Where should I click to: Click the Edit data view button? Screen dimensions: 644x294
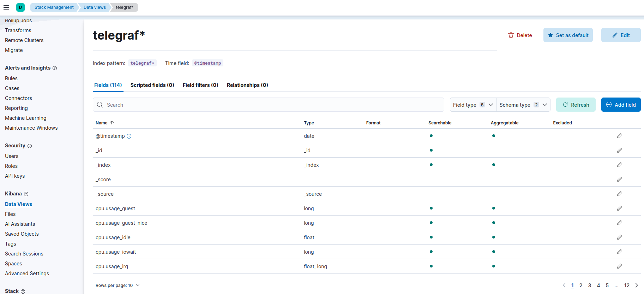pyautogui.click(x=621, y=35)
